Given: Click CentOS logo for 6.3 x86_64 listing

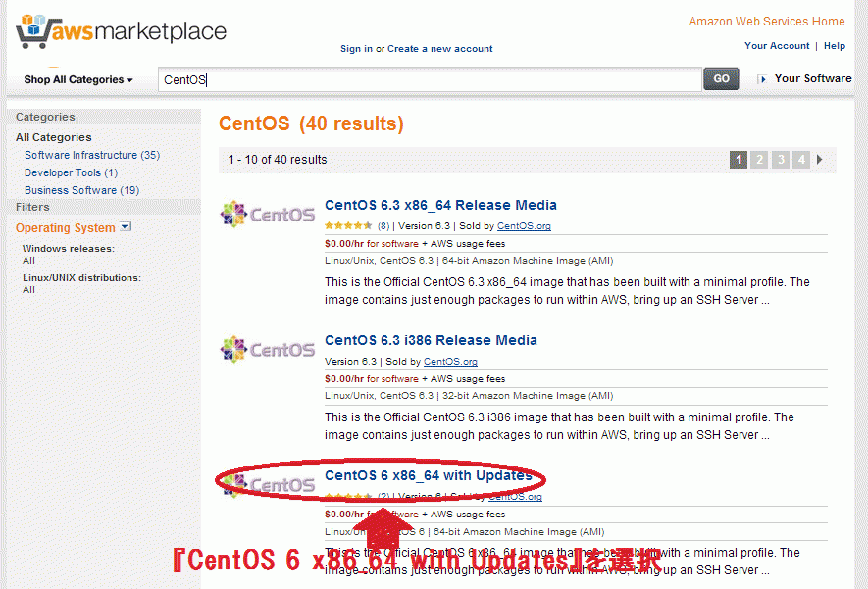Looking at the screenshot, I should tap(268, 214).
